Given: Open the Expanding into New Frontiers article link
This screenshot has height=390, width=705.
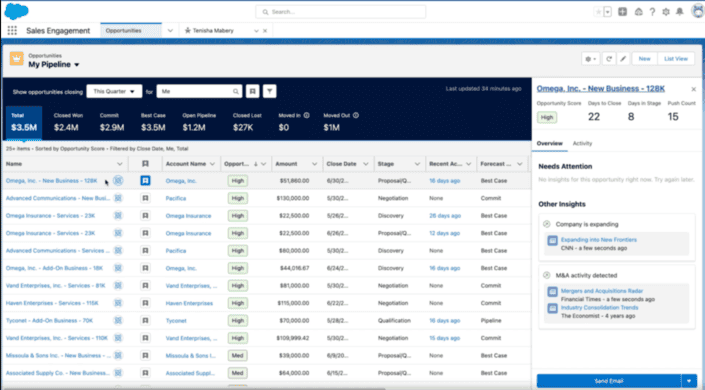Looking at the screenshot, I should pos(598,240).
